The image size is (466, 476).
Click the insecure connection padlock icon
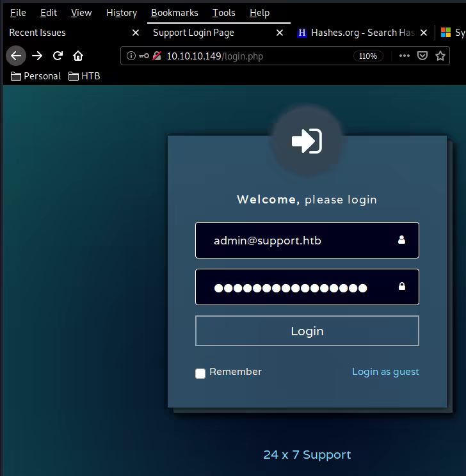(156, 56)
